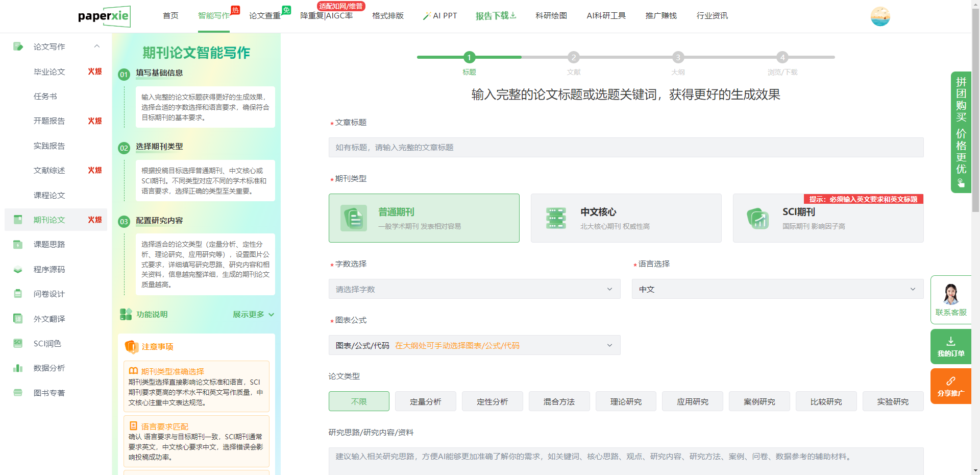Image resolution: width=980 pixels, height=475 pixels.
Task: Click the 外文翻译 sidebar icon
Action: 18,319
